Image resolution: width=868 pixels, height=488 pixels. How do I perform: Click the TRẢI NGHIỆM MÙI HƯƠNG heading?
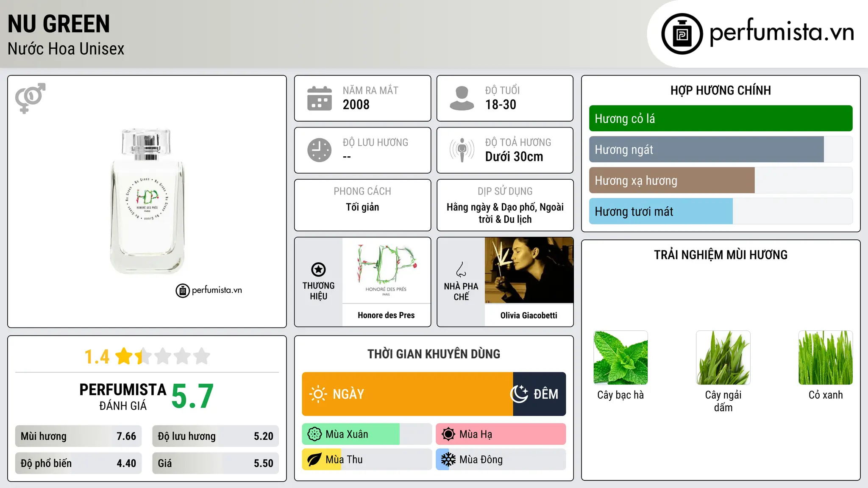point(721,255)
